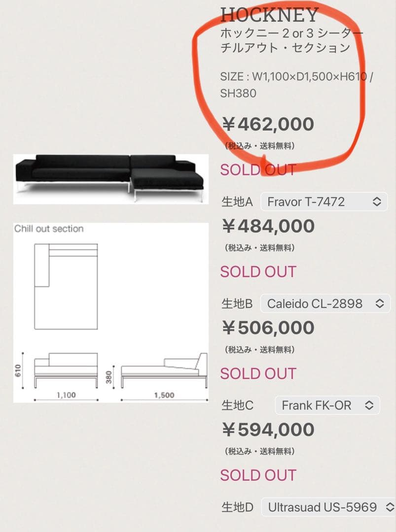Click the SOLD OUT label under ¥462,000
This screenshot has height=532, width=396.
point(258,170)
